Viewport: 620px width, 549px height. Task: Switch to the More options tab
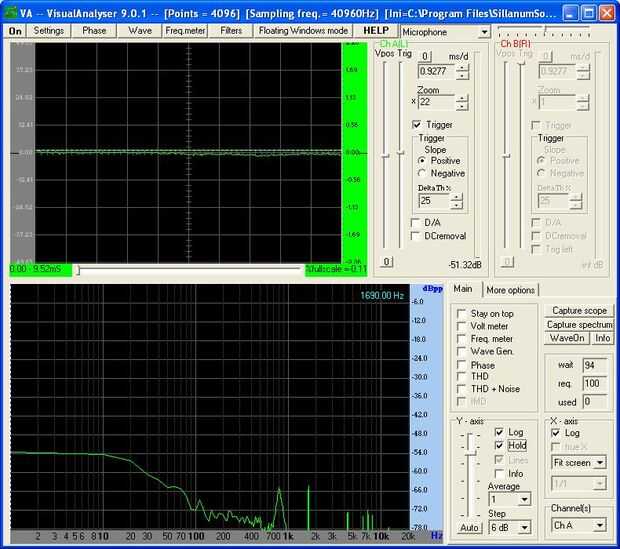click(x=510, y=290)
